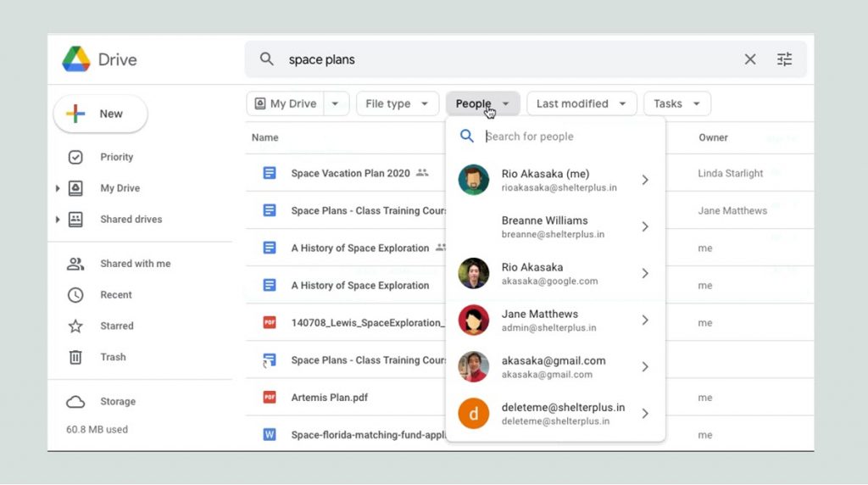Image resolution: width=868 pixels, height=485 pixels.
Task: Open Shared drives in the sidebar
Action: click(x=131, y=220)
